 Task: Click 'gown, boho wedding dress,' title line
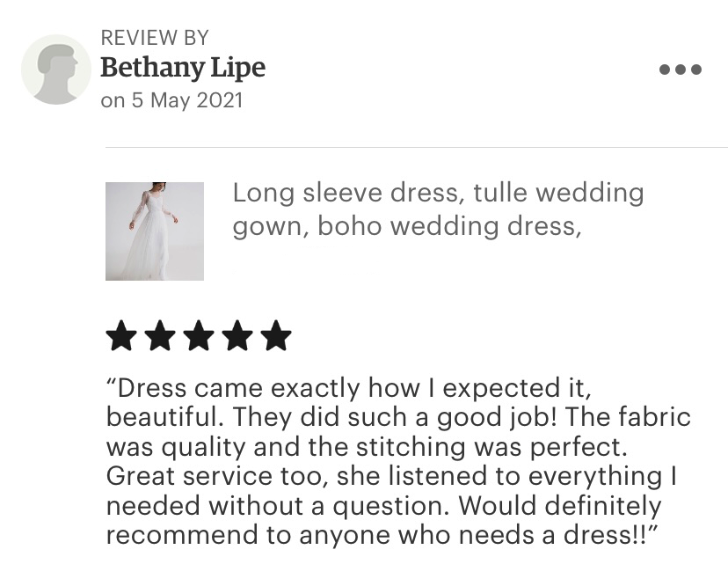[x=407, y=227]
